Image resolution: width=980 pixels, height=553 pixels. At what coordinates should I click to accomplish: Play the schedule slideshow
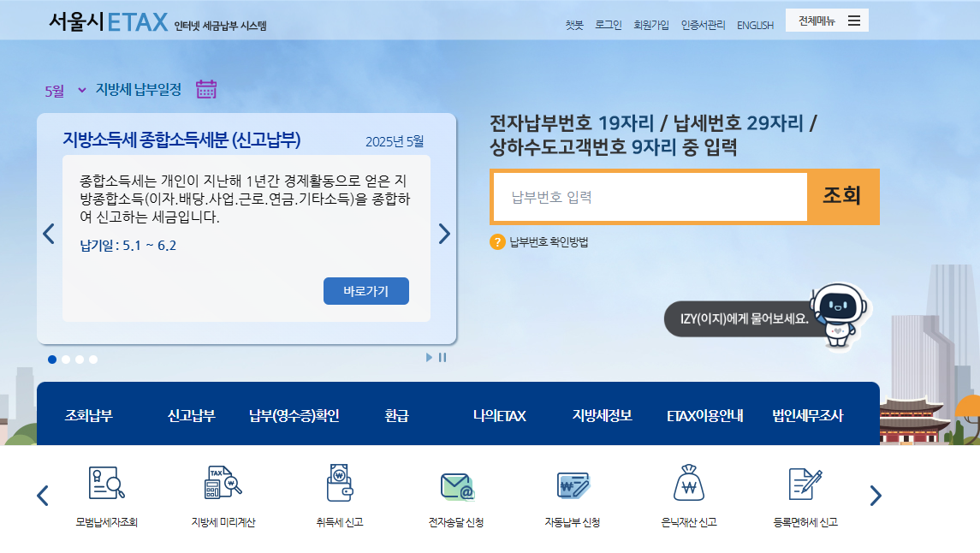pyautogui.click(x=429, y=358)
